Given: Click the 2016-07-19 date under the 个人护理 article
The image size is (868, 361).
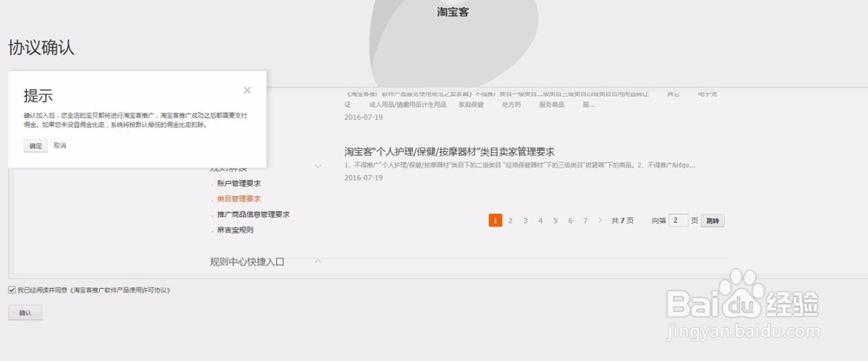Looking at the screenshot, I should point(363,178).
